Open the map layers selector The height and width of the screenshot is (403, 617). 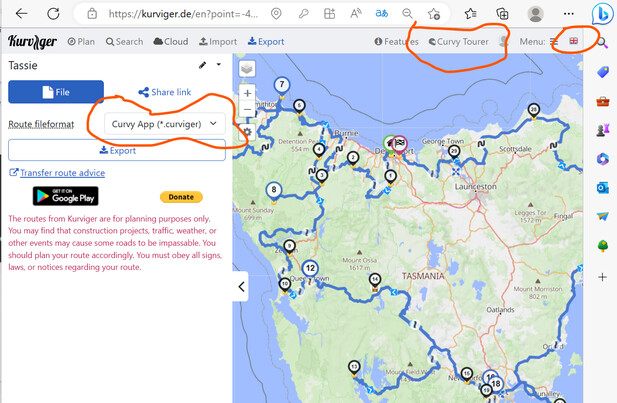tap(247, 69)
